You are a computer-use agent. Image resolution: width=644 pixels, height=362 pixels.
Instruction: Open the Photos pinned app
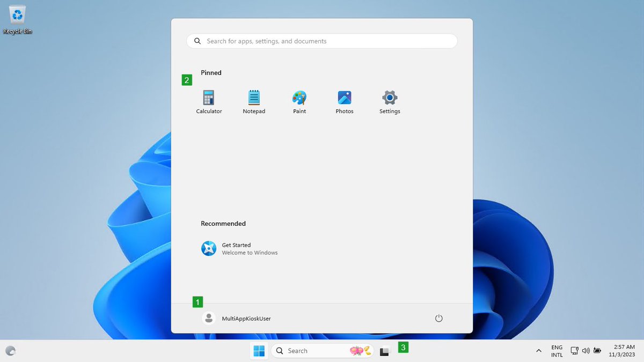click(345, 102)
